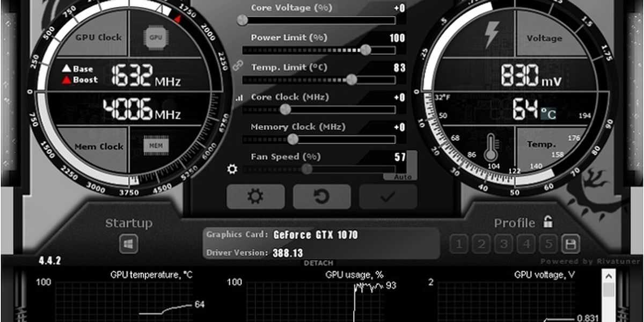Image resolution: width=644 pixels, height=322 pixels.
Task: Click the Base legend with the white triangle
Action: click(78, 69)
